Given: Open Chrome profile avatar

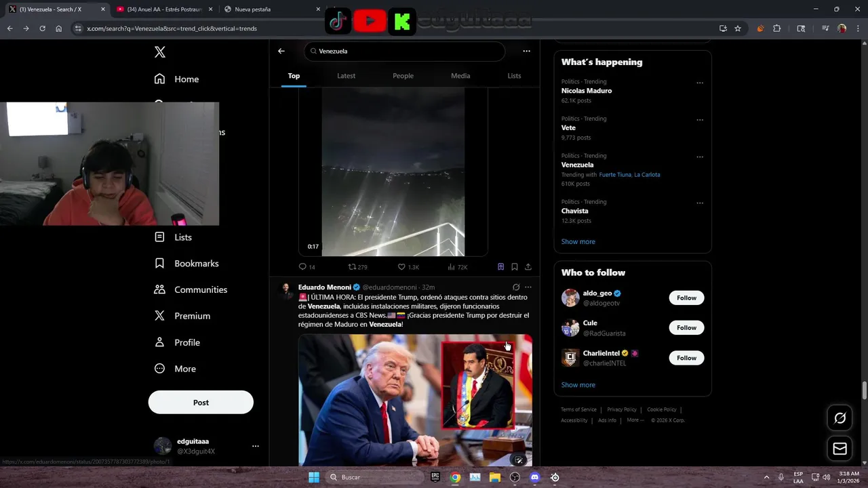Looking at the screenshot, I should 842,28.
